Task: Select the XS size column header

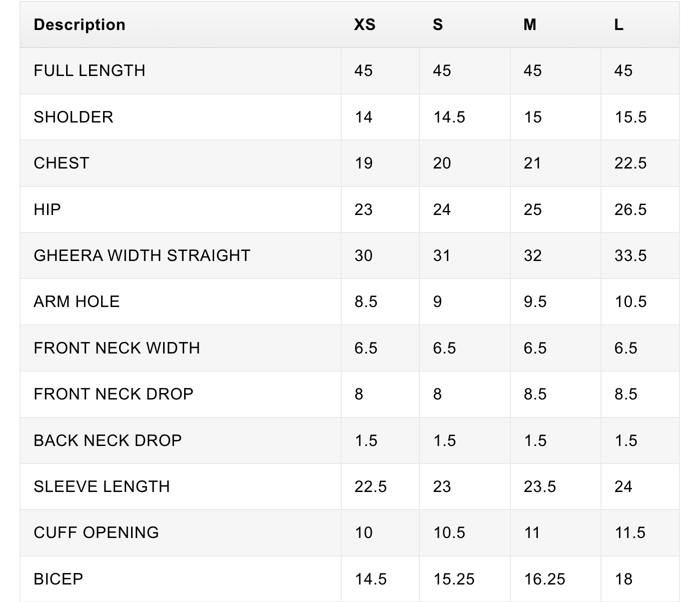Action: [x=365, y=24]
